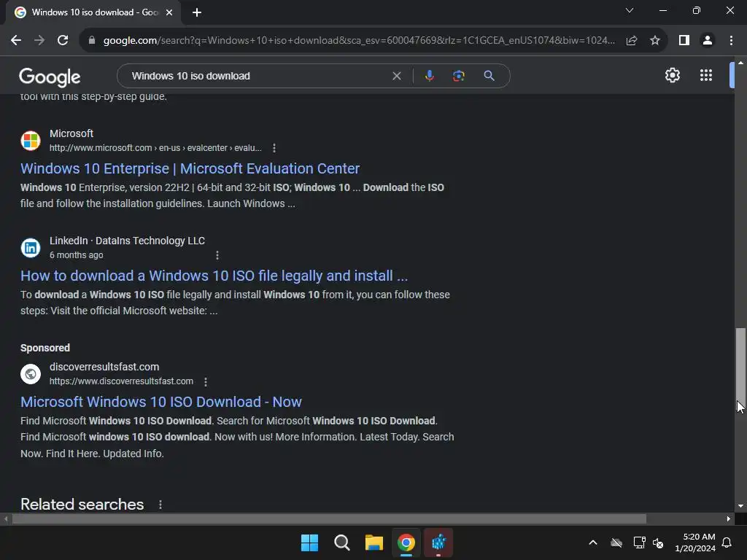Close the Windows 10 iso download tab
Screen dimensions: 747x560
[169, 12]
